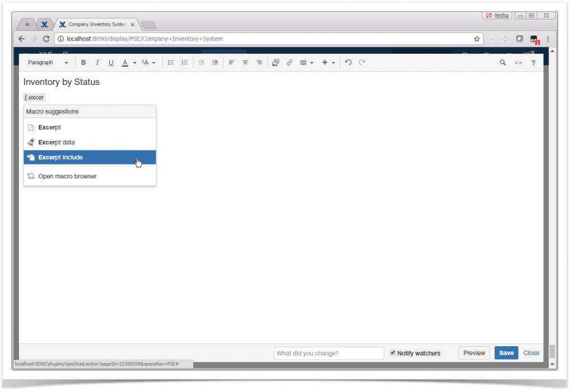
Task: Disable the Notify watchers checkbox
Action: 393,353
